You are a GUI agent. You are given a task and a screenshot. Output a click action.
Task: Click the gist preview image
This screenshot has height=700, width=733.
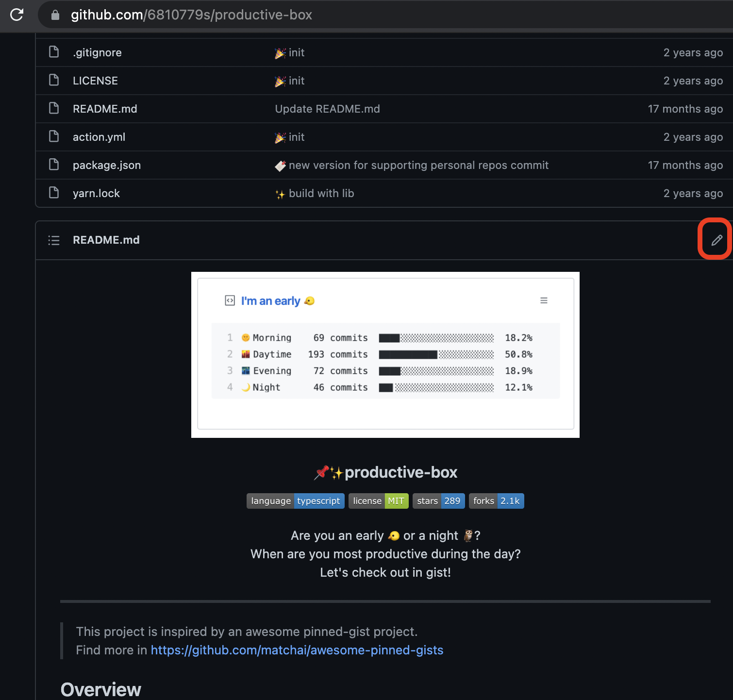click(385, 355)
